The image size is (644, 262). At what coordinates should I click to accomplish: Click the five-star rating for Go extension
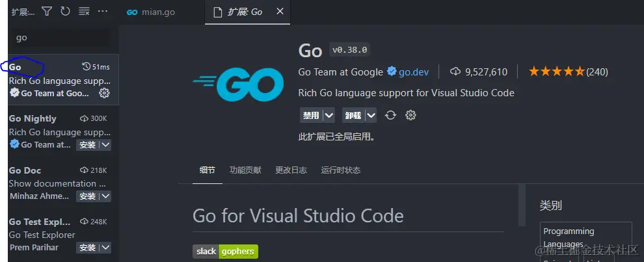[x=556, y=72]
